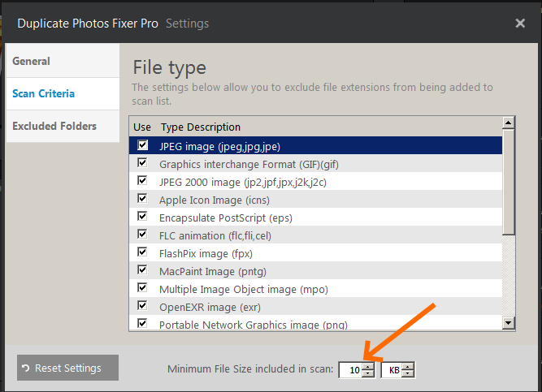The image size is (542, 392).
Task: Select the MacPaint Image (pntg) row text
Action: (213, 272)
